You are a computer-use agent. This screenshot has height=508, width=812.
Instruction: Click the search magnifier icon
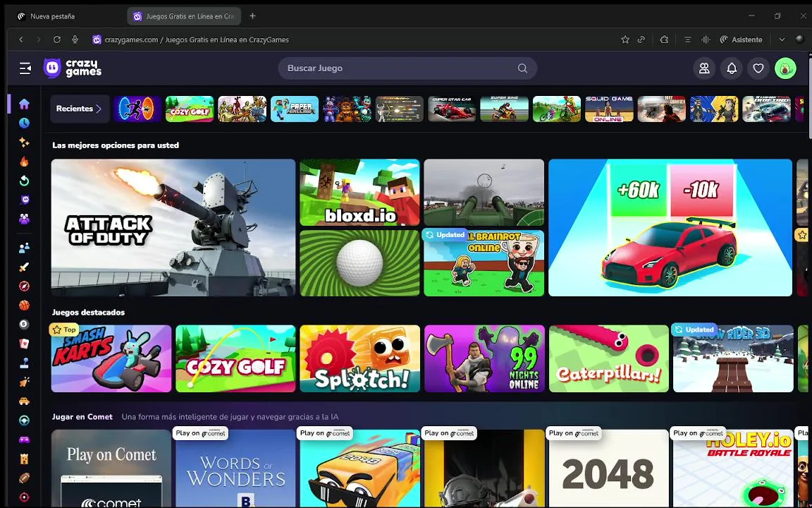[522, 68]
